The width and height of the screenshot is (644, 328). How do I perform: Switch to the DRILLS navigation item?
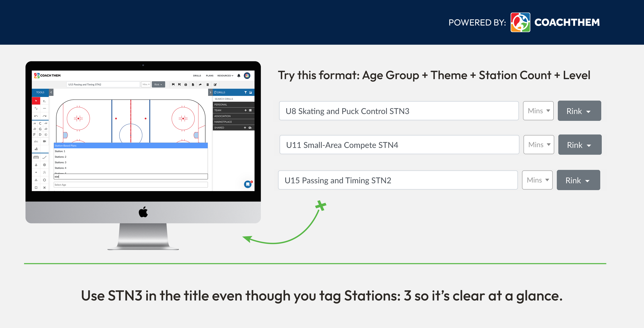[x=197, y=75]
